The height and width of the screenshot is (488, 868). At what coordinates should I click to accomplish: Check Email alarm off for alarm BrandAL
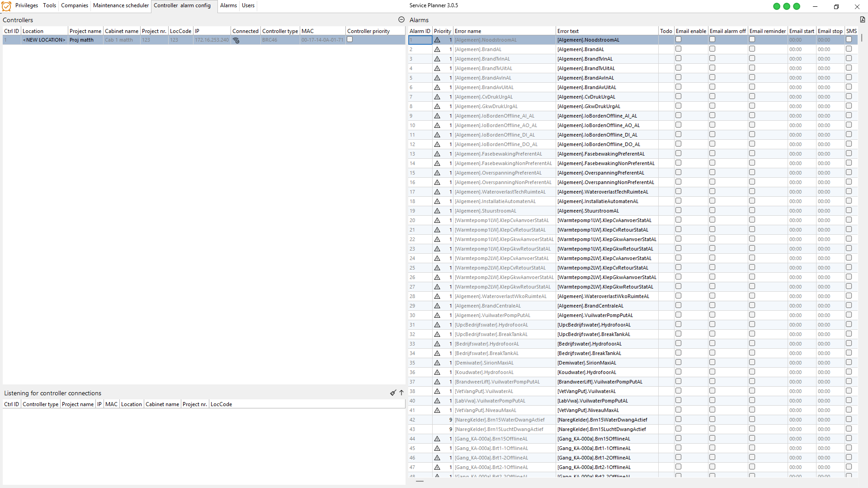712,49
